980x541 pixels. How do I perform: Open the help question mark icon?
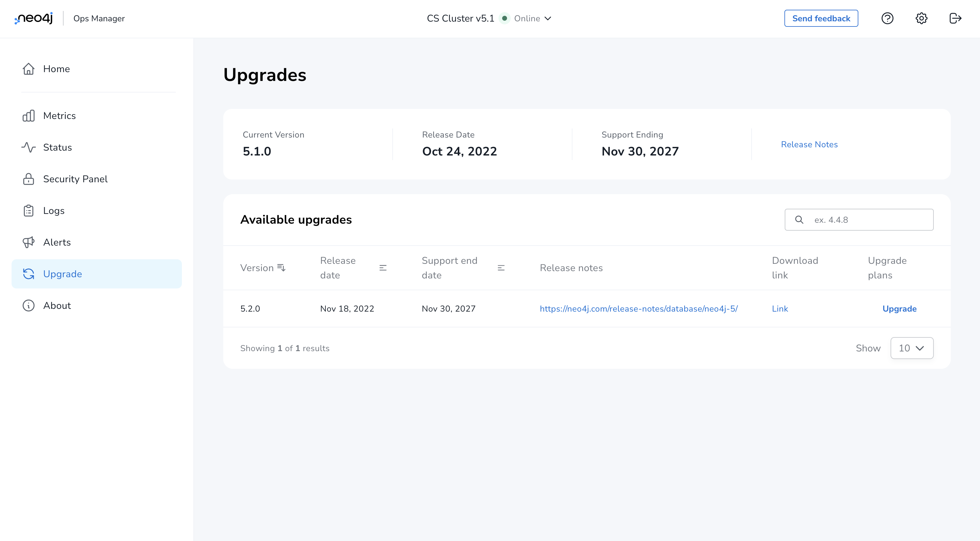[x=887, y=18]
